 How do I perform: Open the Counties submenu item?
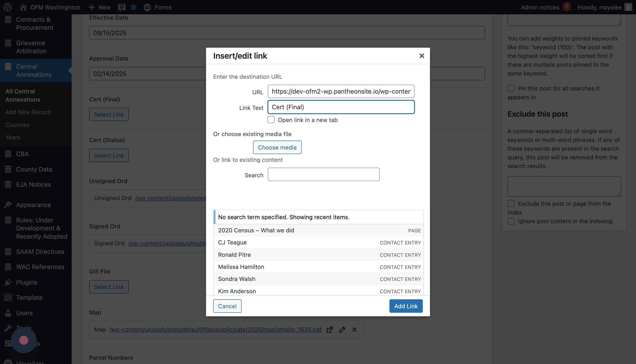click(17, 125)
